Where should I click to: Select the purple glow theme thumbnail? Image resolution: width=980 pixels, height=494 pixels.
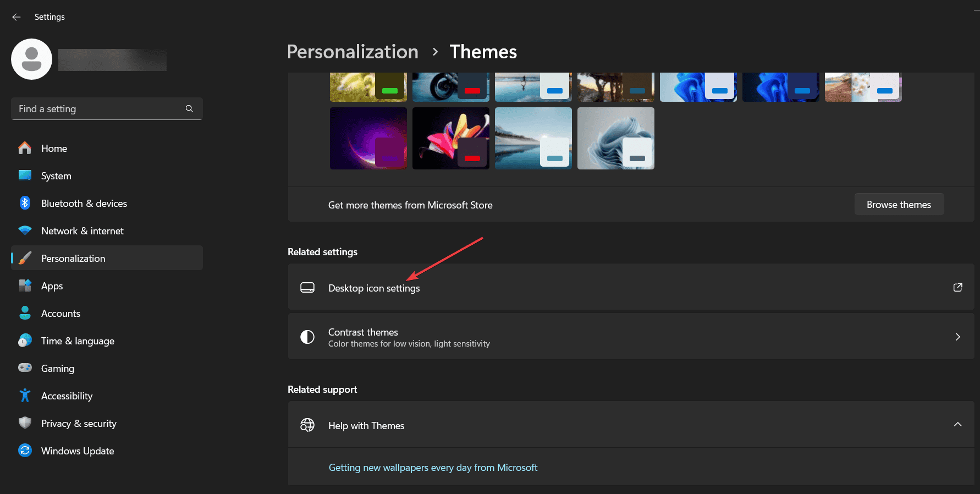(368, 138)
